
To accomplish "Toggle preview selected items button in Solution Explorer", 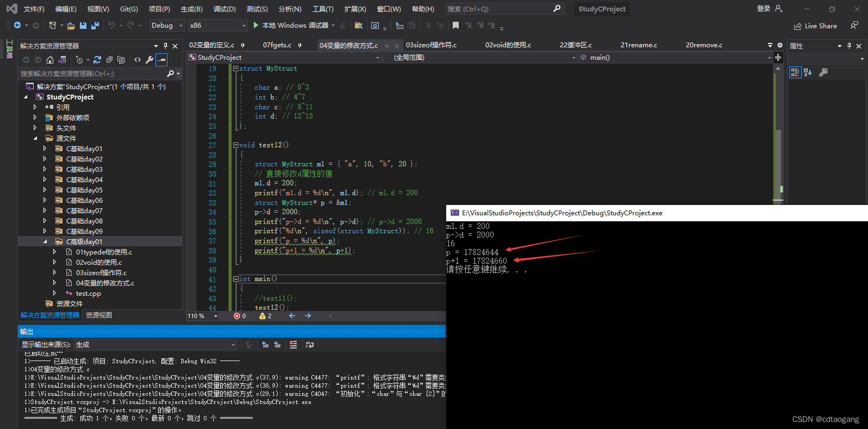I will point(161,60).
